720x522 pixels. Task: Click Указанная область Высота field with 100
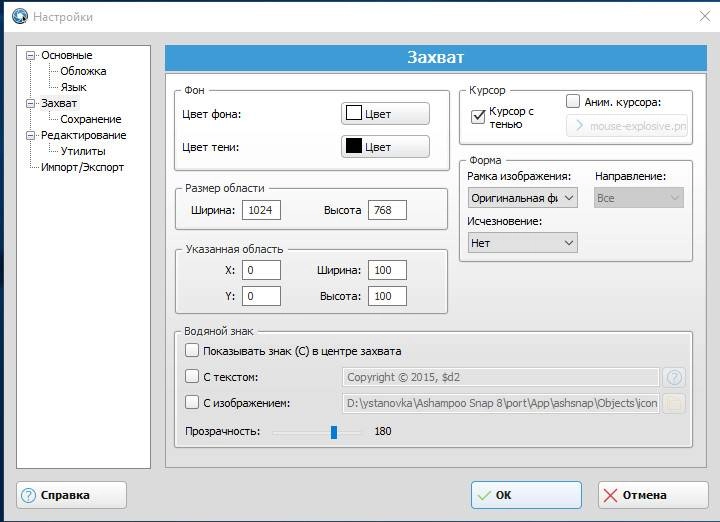(387, 296)
